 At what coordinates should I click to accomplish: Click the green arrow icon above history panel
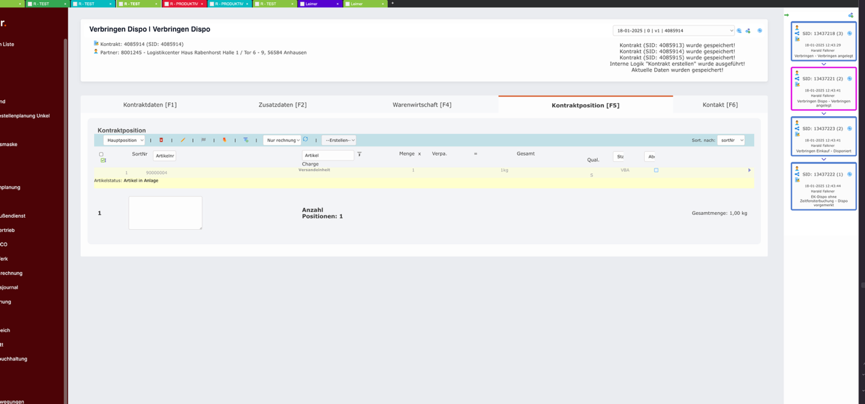pos(787,15)
